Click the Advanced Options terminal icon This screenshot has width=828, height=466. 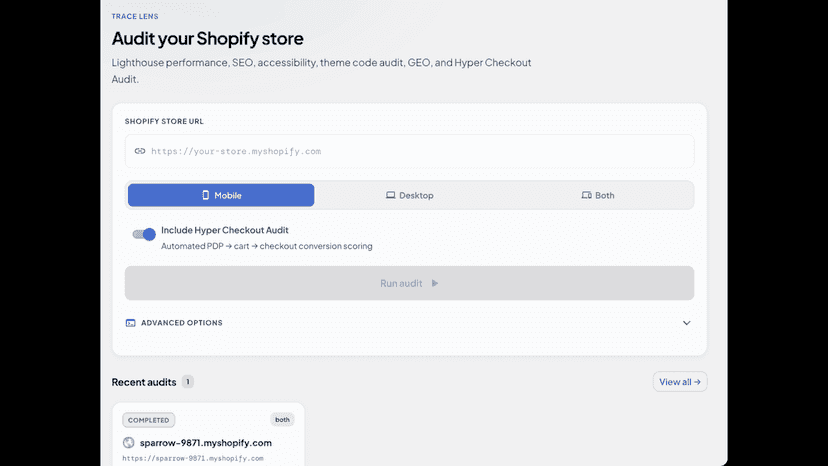[x=130, y=323]
